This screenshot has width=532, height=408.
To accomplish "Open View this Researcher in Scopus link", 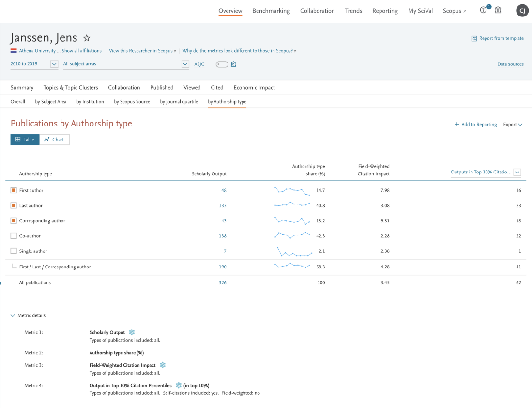I will [142, 51].
